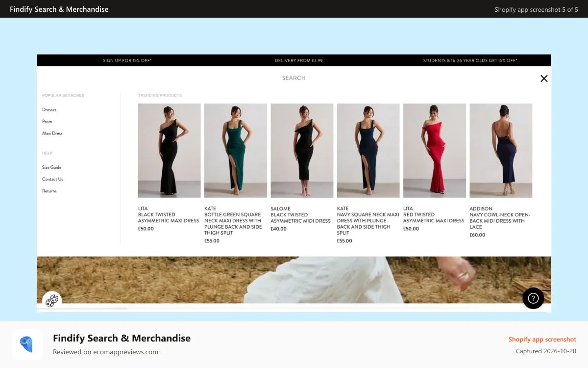Click title Black Twisted Asymmetric Maxi Dress

click(x=169, y=218)
